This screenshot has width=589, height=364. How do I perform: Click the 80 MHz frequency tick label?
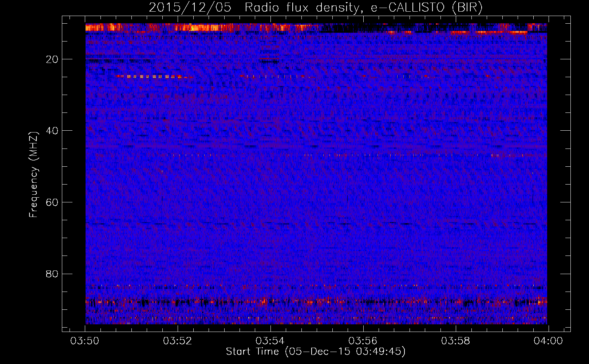point(52,274)
